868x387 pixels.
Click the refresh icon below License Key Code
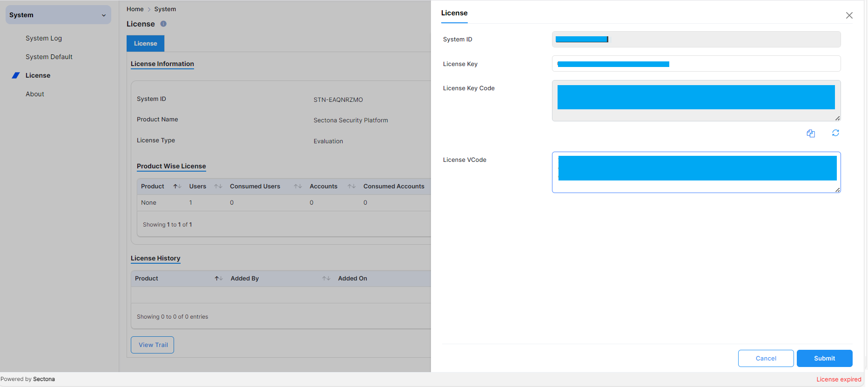pos(835,133)
